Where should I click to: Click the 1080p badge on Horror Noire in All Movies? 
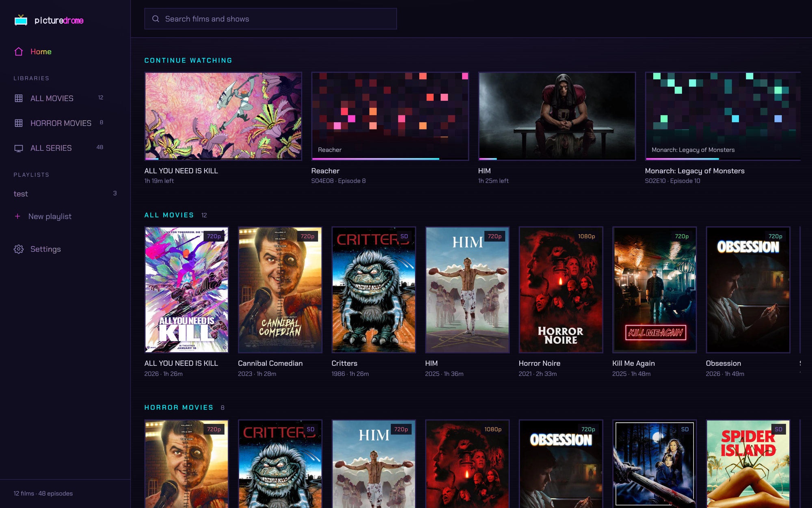pyautogui.click(x=587, y=236)
